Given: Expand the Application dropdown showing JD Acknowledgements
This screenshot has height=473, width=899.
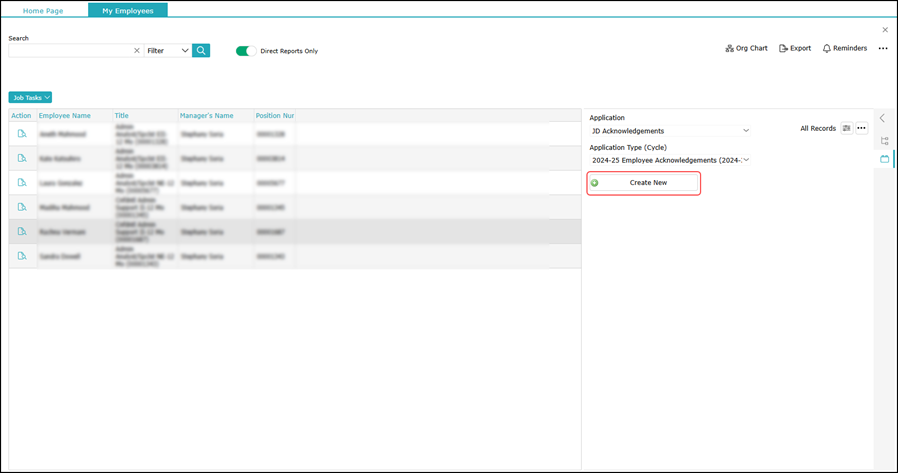Looking at the screenshot, I should pos(669,131).
